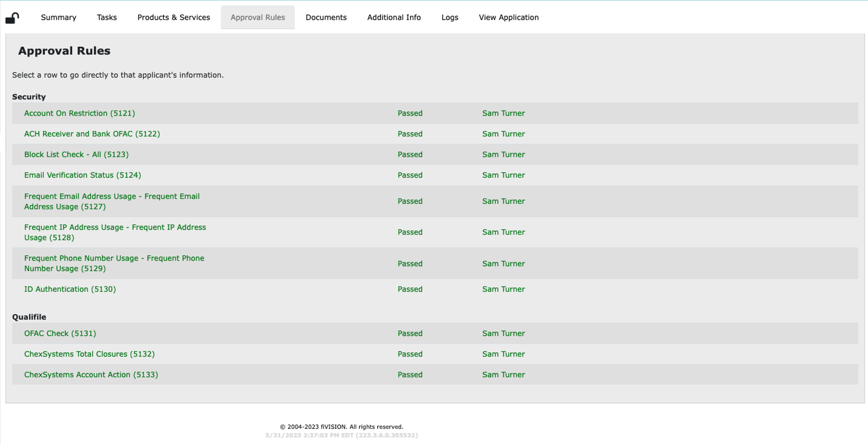Click Passed status for ChexSystems Total Closures
The image size is (868, 444).
[x=410, y=354]
